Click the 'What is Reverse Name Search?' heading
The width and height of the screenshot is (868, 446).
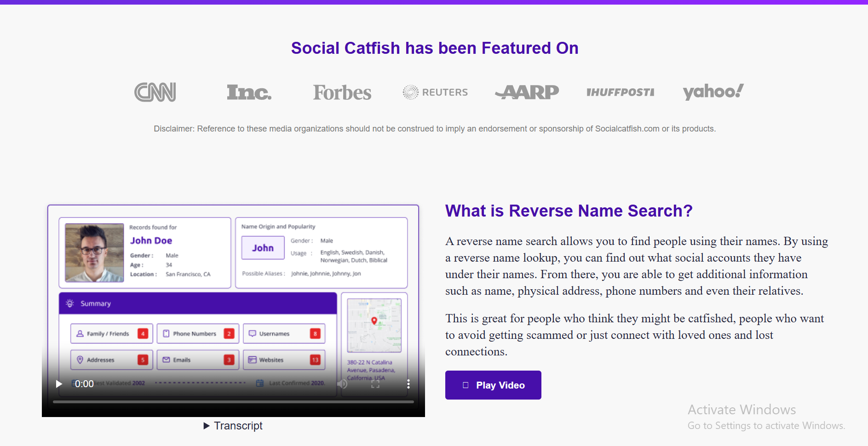click(x=569, y=211)
